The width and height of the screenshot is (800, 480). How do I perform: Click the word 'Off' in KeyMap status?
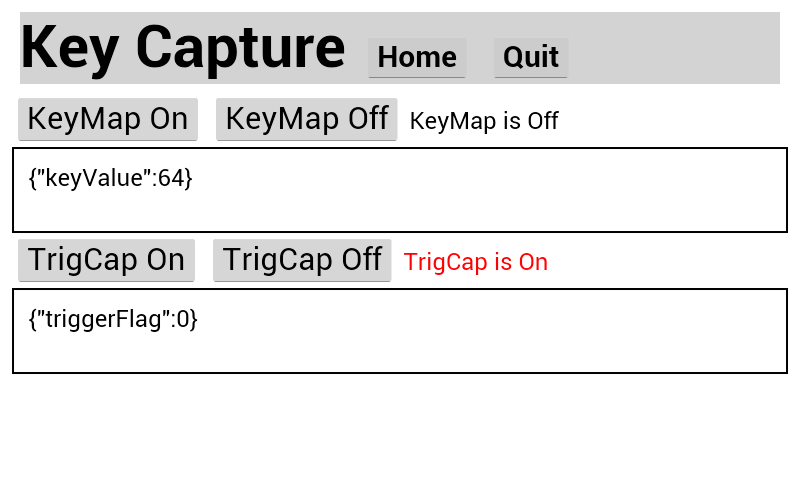pyautogui.click(x=542, y=121)
